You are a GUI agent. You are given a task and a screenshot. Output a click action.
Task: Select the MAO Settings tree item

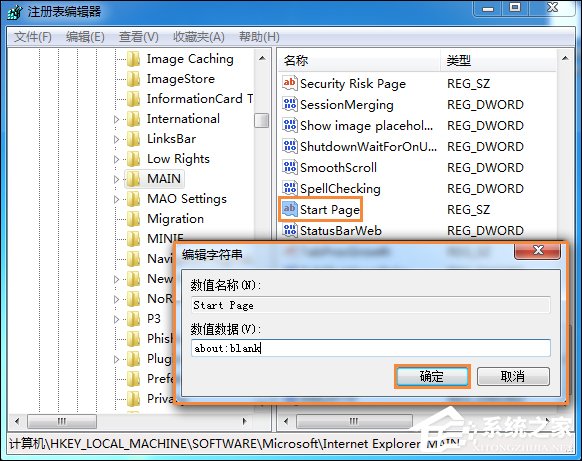point(187,199)
